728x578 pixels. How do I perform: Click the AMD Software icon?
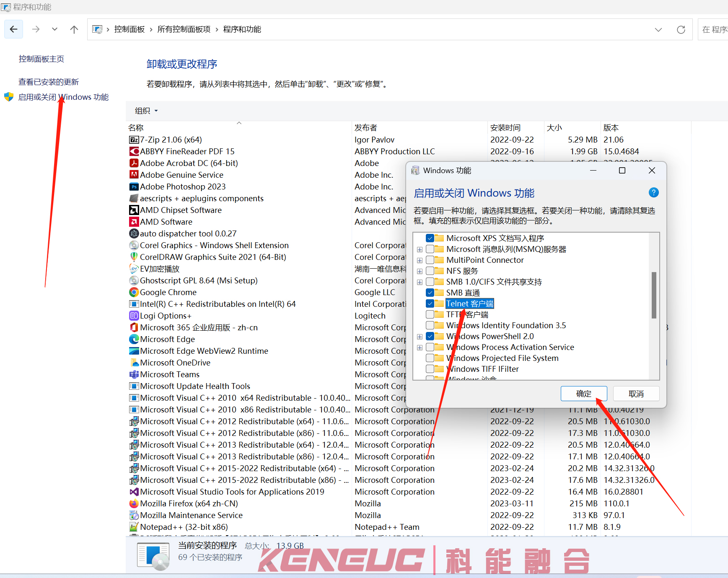134,222
